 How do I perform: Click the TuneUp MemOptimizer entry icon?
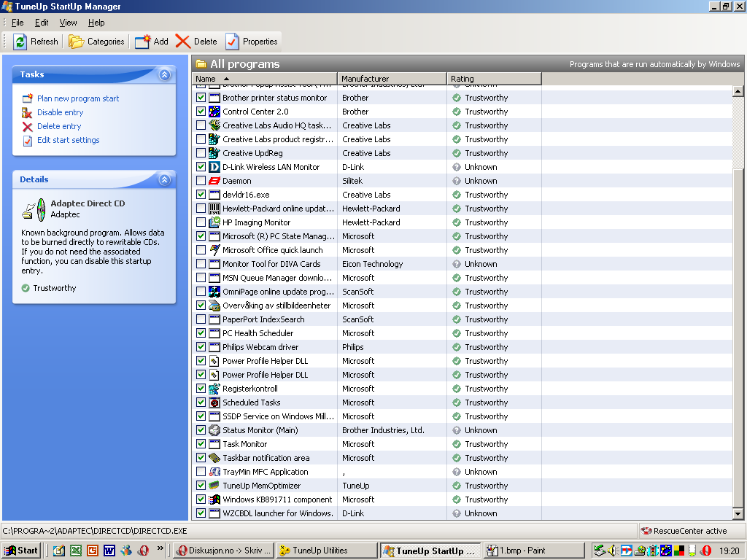214,486
